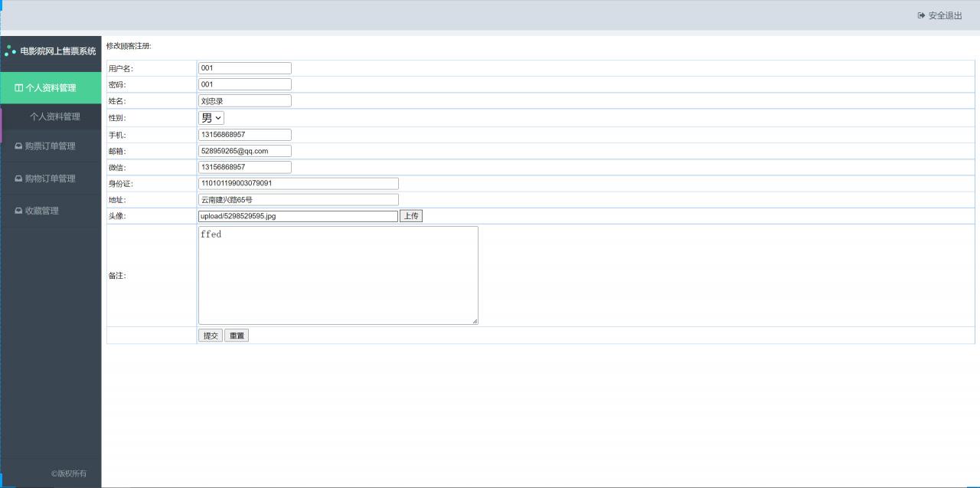Click the icon beside 收藏管理
This screenshot has width=980, height=488.
click(x=18, y=211)
